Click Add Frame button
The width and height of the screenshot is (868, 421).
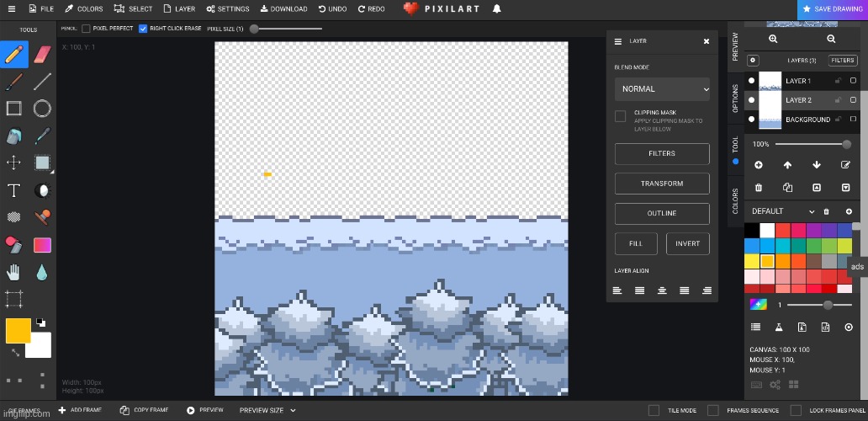(x=80, y=411)
